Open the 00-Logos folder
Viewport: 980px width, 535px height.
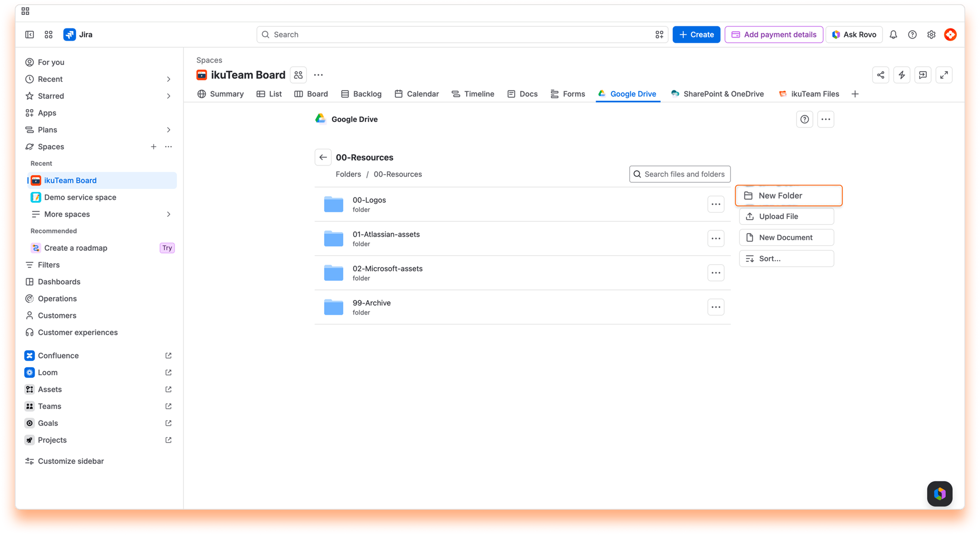click(x=369, y=200)
